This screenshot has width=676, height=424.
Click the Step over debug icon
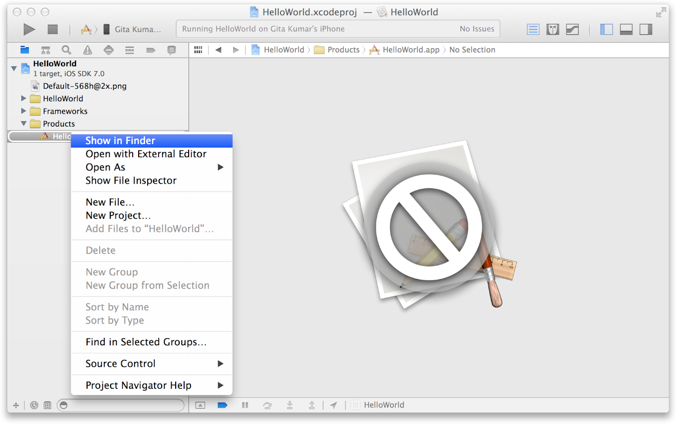tap(267, 405)
